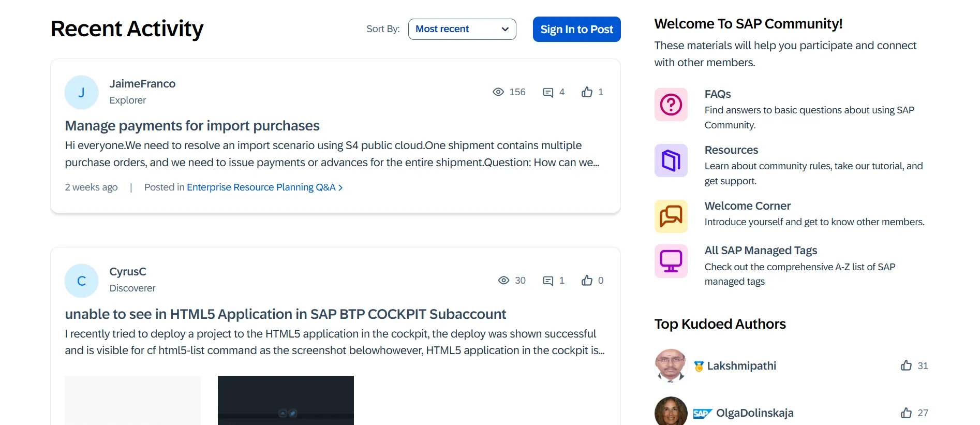
Task: Open the Welcome Corner link
Action: pos(748,206)
